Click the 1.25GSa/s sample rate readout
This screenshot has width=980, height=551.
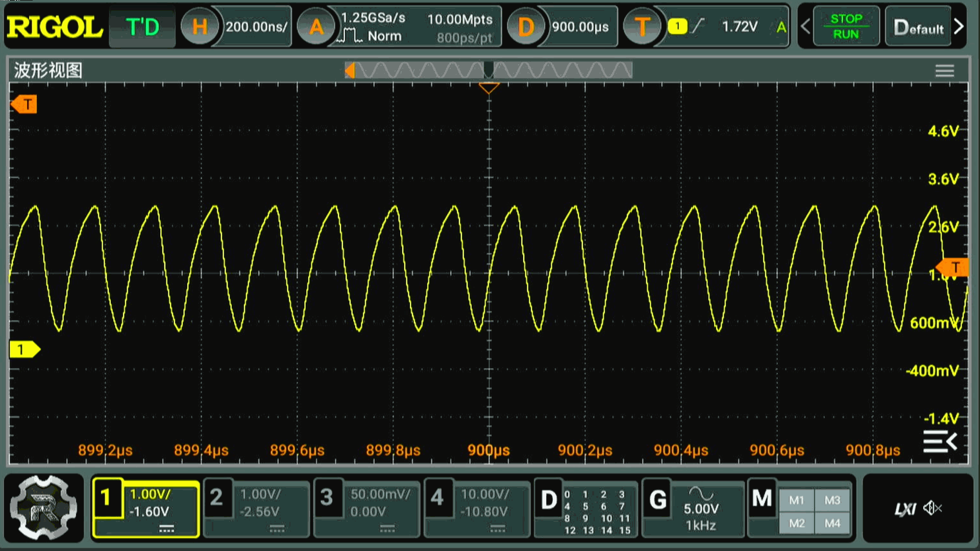pos(373,18)
